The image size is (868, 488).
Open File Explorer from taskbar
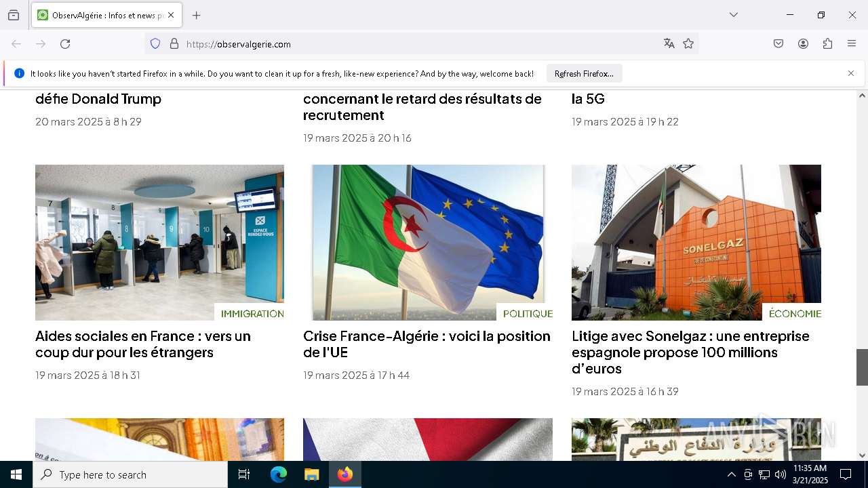(x=311, y=474)
